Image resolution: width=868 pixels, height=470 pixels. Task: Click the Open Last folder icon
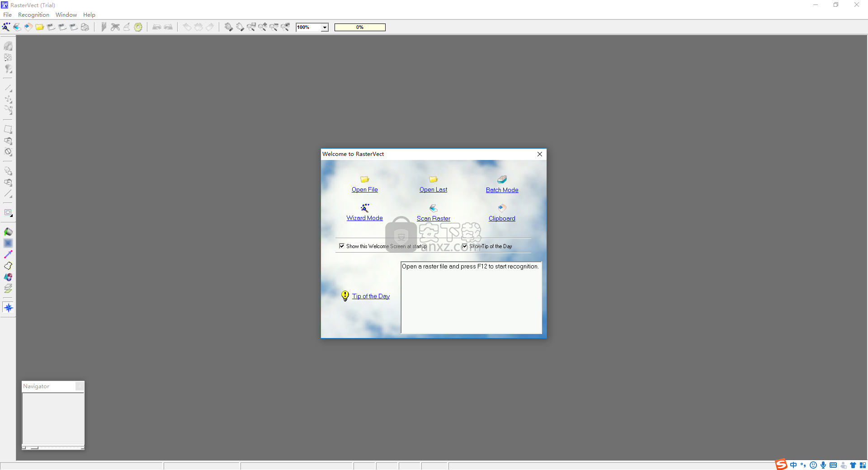[x=433, y=179]
